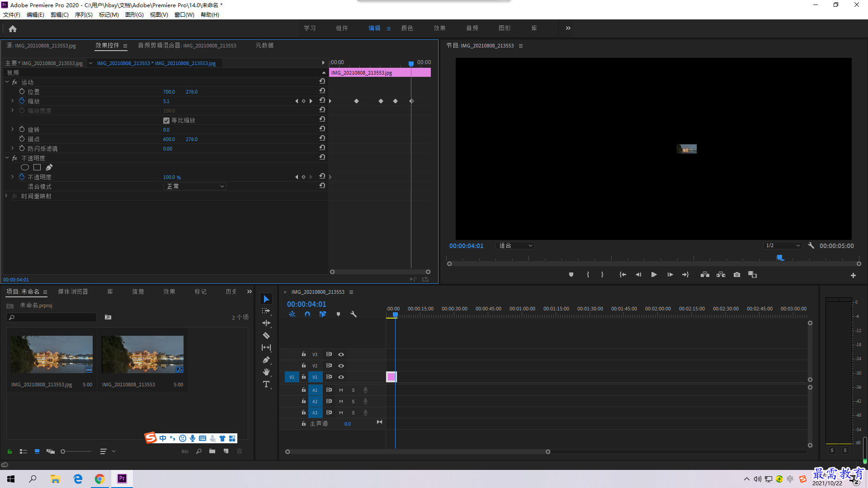Image resolution: width=868 pixels, height=488 pixels.
Task: Mute audio track A1
Action: coord(341,390)
